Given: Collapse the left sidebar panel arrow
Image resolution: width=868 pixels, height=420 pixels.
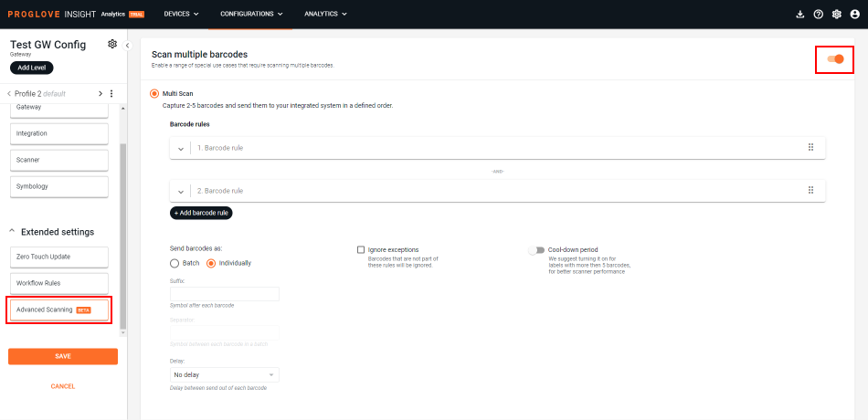Looking at the screenshot, I should point(127,46).
